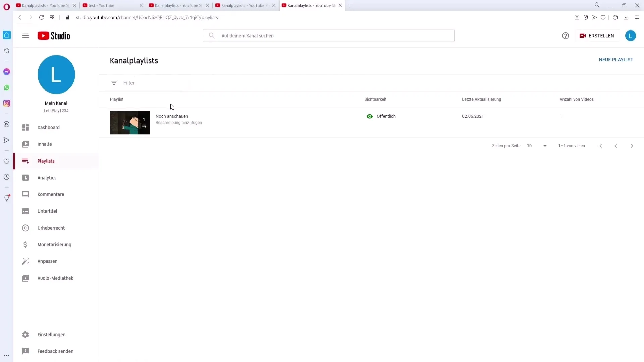Screen dimensions: 644x362
Task: Open Analytics section
Action: point(47,178)
